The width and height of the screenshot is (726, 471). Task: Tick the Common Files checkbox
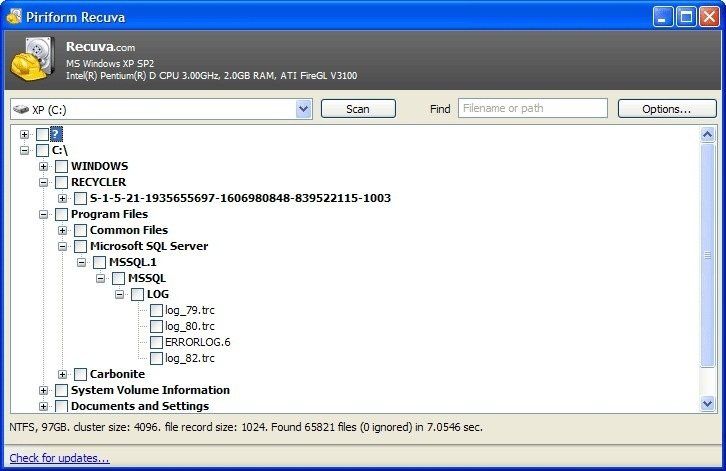click(81, 230)
